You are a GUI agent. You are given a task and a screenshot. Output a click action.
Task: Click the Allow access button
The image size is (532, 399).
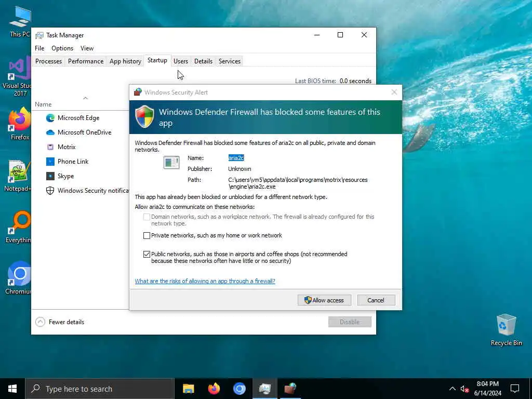click(324, 300)
